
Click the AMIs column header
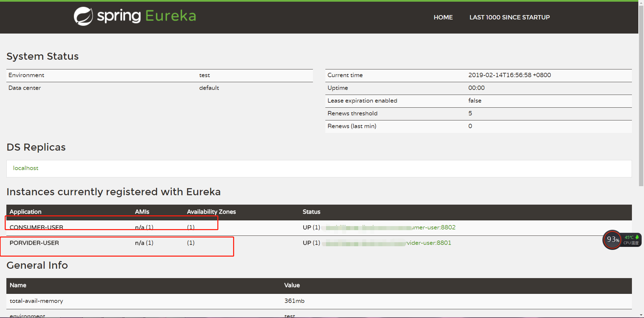(142, 212)
